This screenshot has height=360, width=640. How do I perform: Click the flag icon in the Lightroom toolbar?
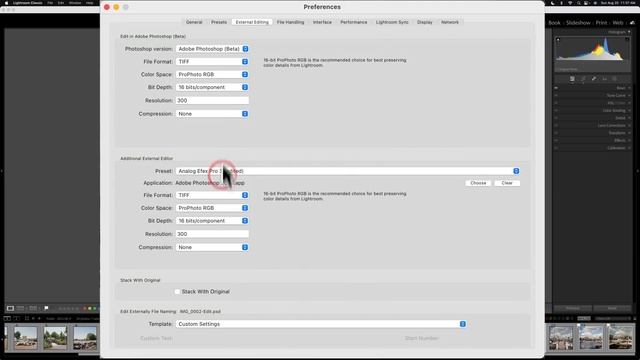tap(46, 308)
